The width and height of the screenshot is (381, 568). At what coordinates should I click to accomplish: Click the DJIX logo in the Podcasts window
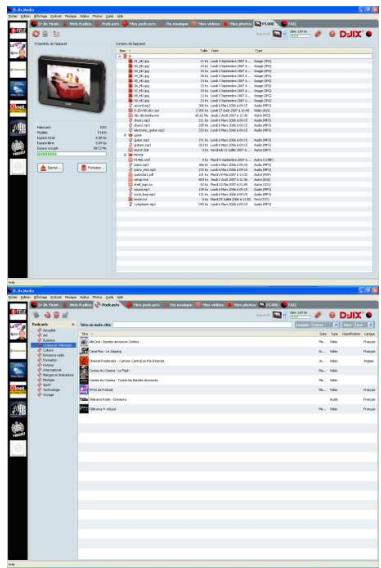[351, 315]
